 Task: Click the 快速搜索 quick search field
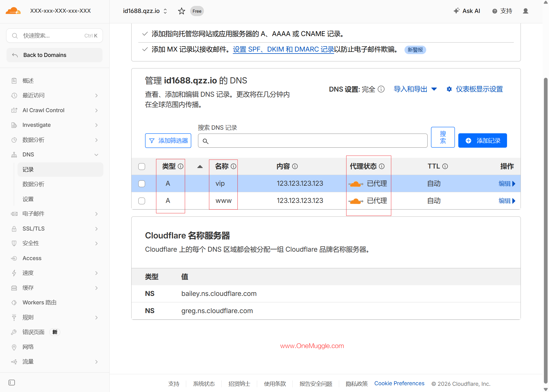coord(55,36)
